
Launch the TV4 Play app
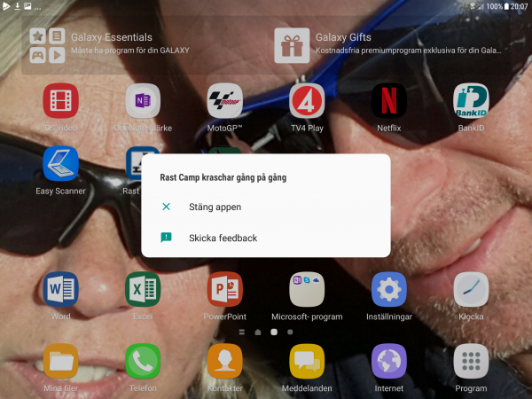[x=307, y=101]
